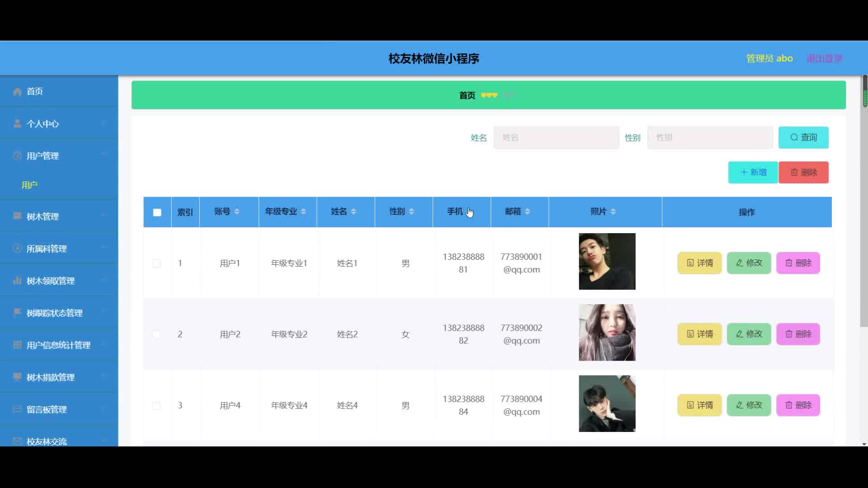Click the home icon beside 首页 in sidebar
868x488 pixels.
(x=17, y=92)
